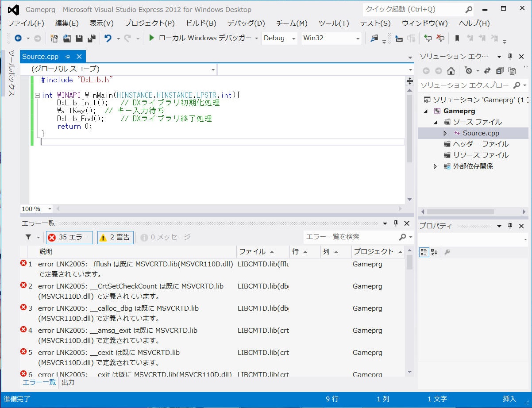Click the Undo arrow icon
The image size is (532, 408).
[108, 38]
